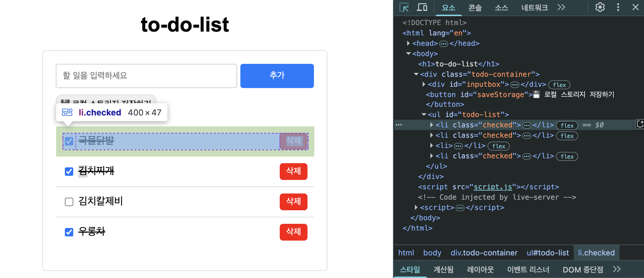The height and width of the screenshot is (278, 644).
Task: Select ul#todo-list in the breadcrumb
Action: click(548, 253)
